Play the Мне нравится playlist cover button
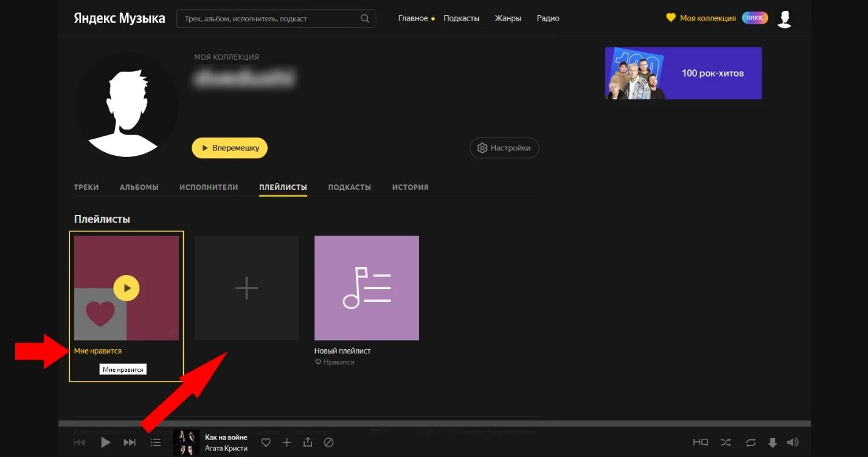This screenshot has height=457, width=868. (x=127, y=288)
